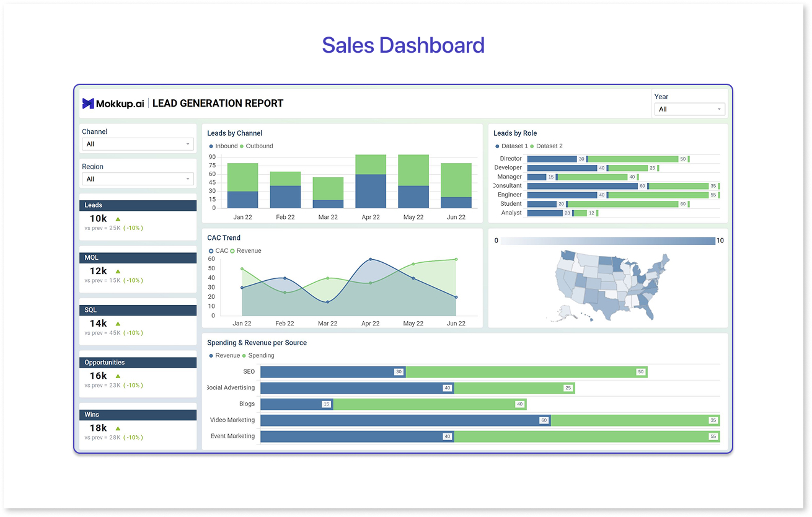Click the "Leads by Channel" chart title
812x517 pixels.
tap(235, 133)
